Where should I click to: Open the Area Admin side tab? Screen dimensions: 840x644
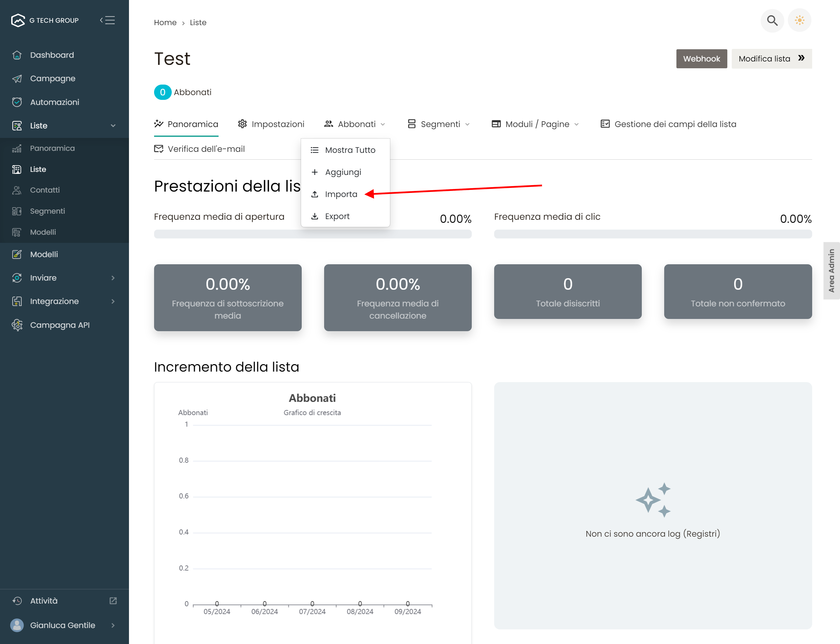coord(831,271)
